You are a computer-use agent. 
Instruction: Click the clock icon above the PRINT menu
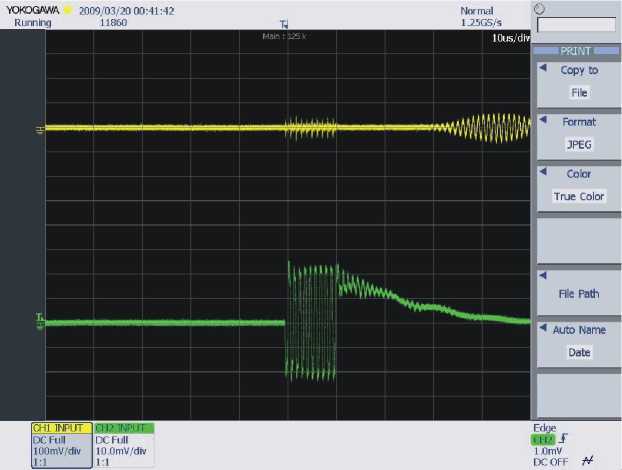click(x=541, y=9)
